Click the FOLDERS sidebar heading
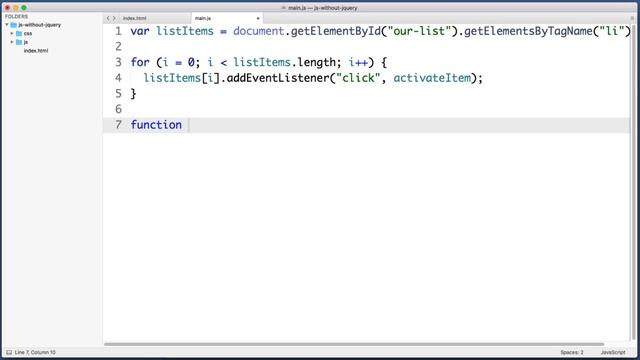 click(x=16, y=17)
